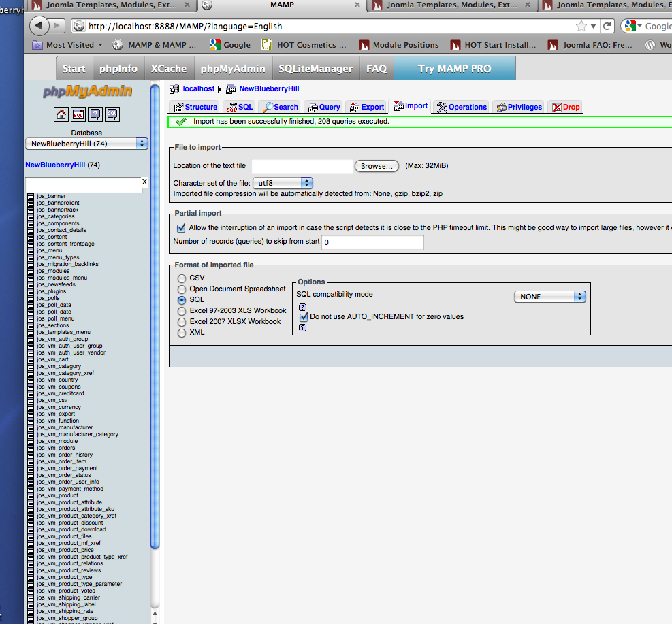Click the left navigation panel scrollbar
The width and height of the screenshot is (672, 624).
click(x=155, y=317)
